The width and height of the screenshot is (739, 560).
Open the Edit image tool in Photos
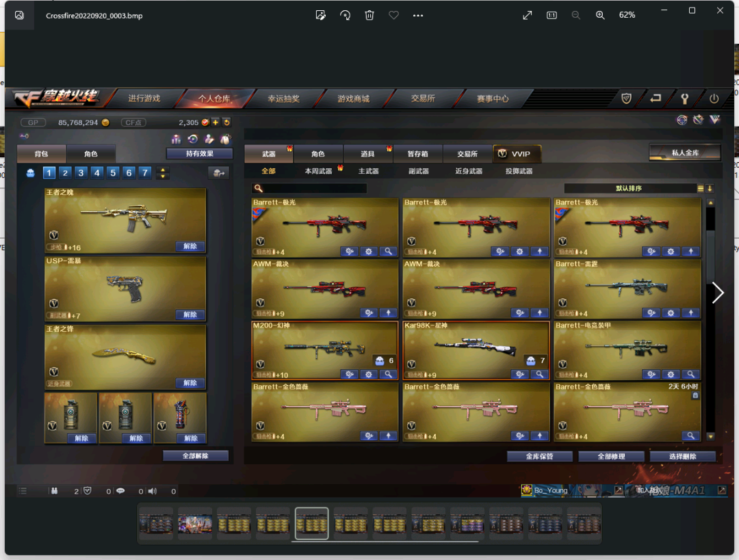coord(320,15)
